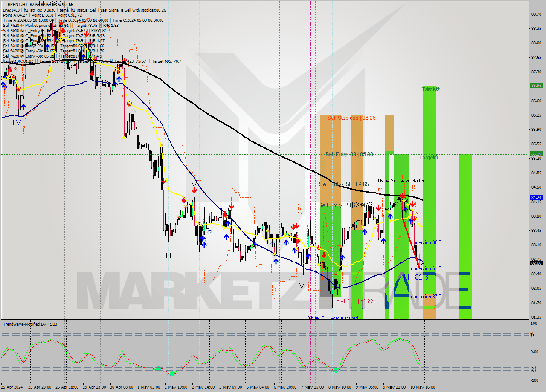Click the '6 May 20:00' date label
The height and width of the screenshot is (392, 546).
tap(286, 387)
